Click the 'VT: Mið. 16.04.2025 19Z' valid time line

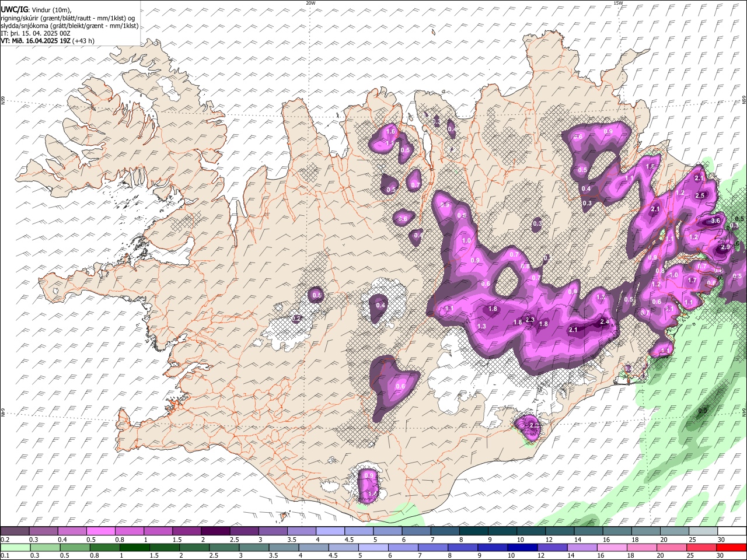[36, 41]
